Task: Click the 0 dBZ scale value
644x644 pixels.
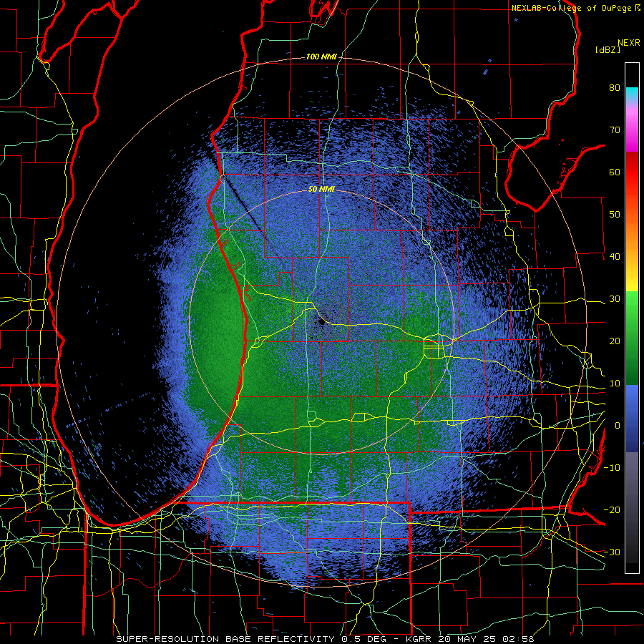Action: coord(618,426)
